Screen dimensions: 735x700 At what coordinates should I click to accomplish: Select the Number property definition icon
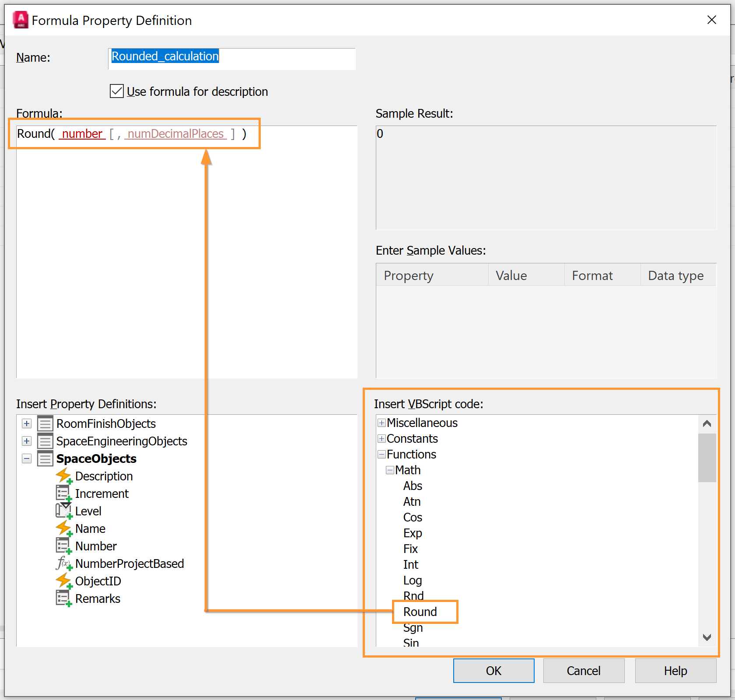tap(63, 546)
